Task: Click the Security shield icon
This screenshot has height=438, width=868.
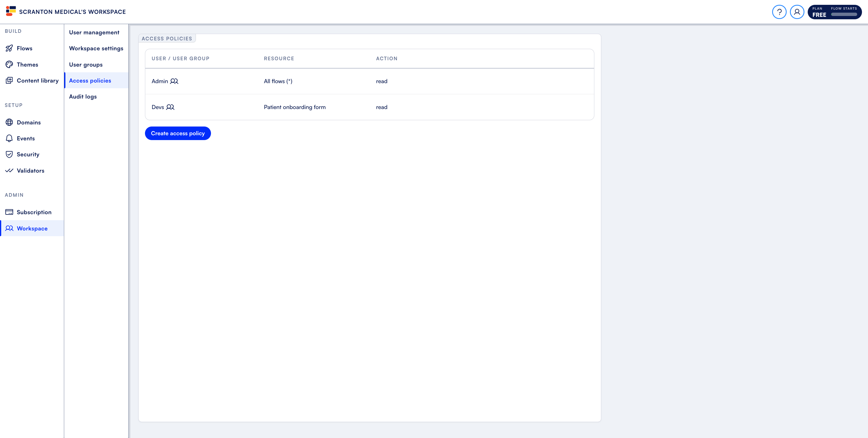Action: 9,154
